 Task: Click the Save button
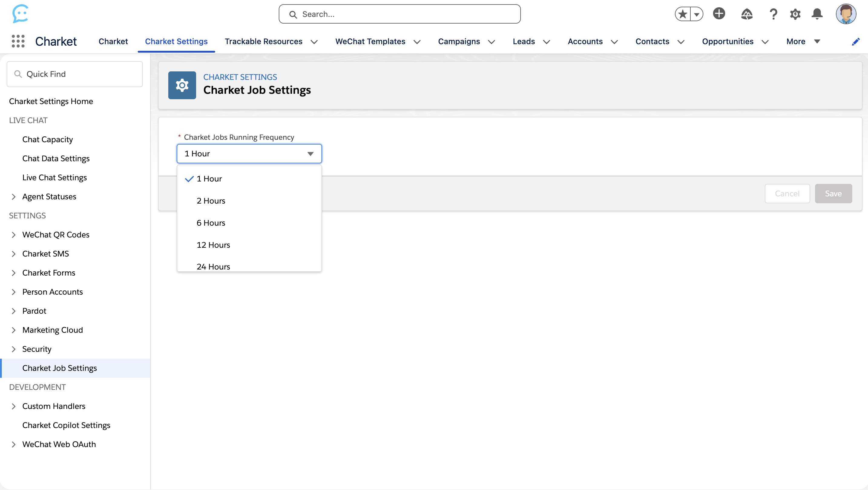[833, 193]
